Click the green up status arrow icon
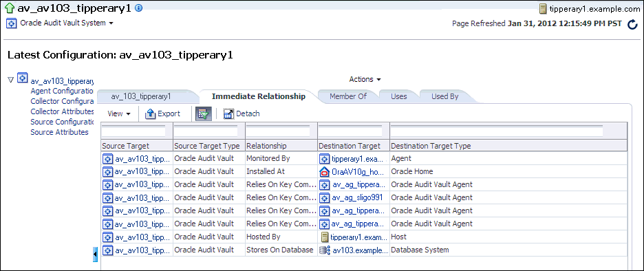 click(10, 8)
